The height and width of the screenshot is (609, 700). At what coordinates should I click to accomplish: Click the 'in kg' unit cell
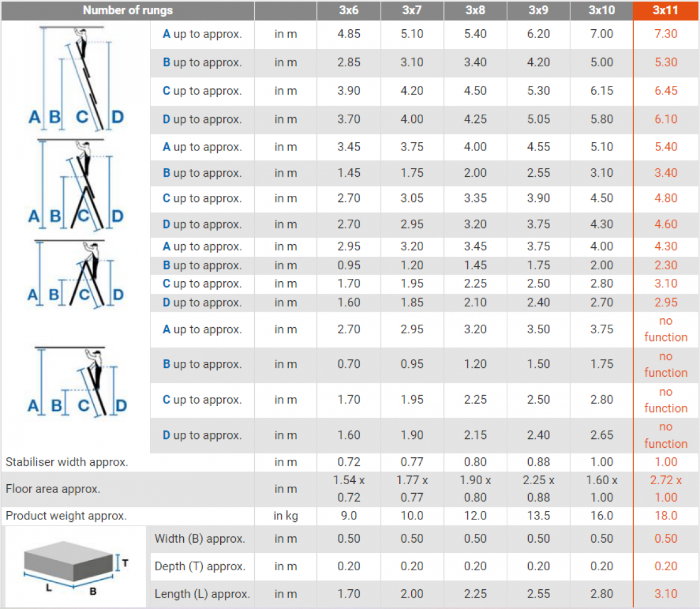pyautogui.click(x=285, y=516)
